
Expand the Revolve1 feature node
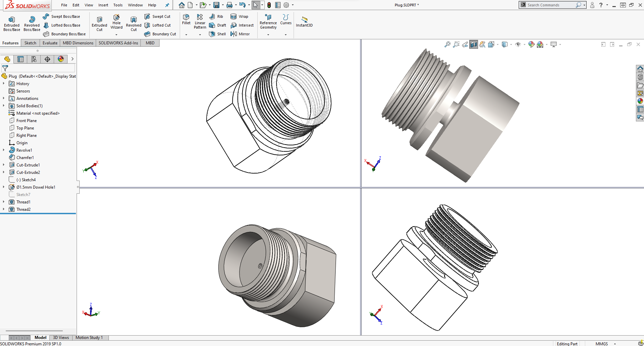[x=4, y=150]
